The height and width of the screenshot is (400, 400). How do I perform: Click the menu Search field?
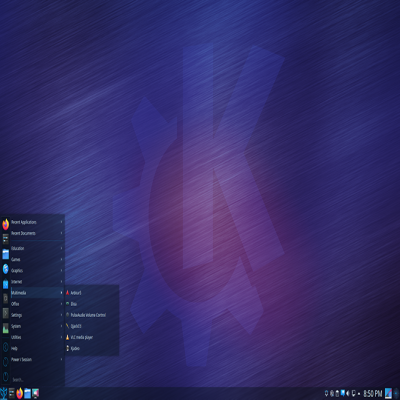point(37,380)
